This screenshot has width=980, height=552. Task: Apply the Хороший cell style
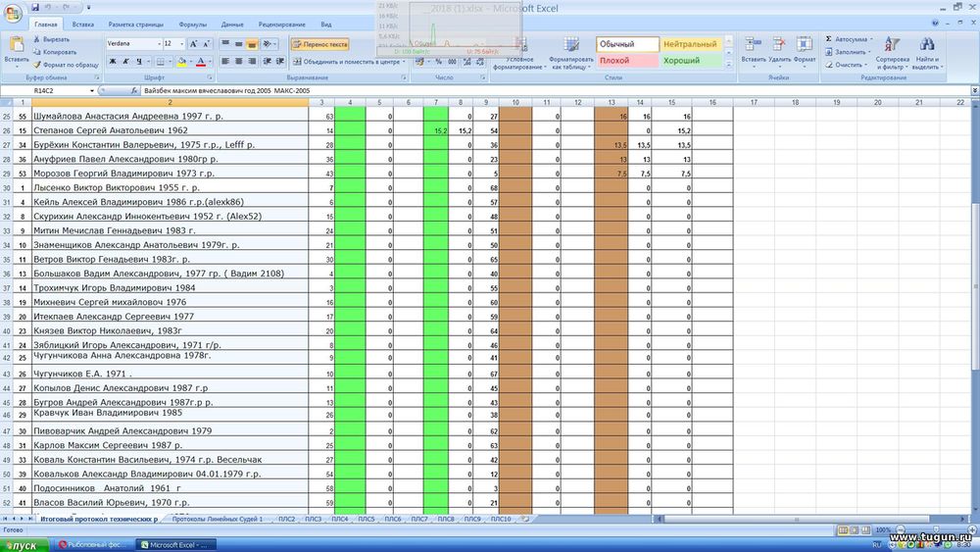[691, 61]
